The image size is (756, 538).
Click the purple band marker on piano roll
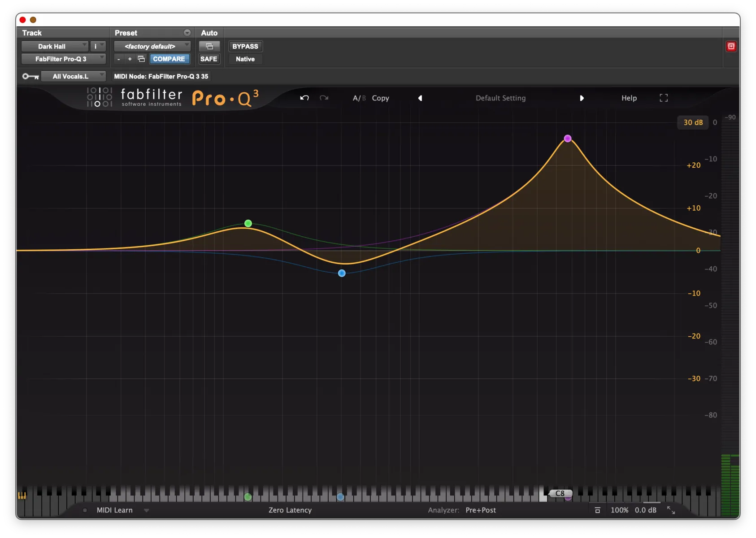coord(568,498)
